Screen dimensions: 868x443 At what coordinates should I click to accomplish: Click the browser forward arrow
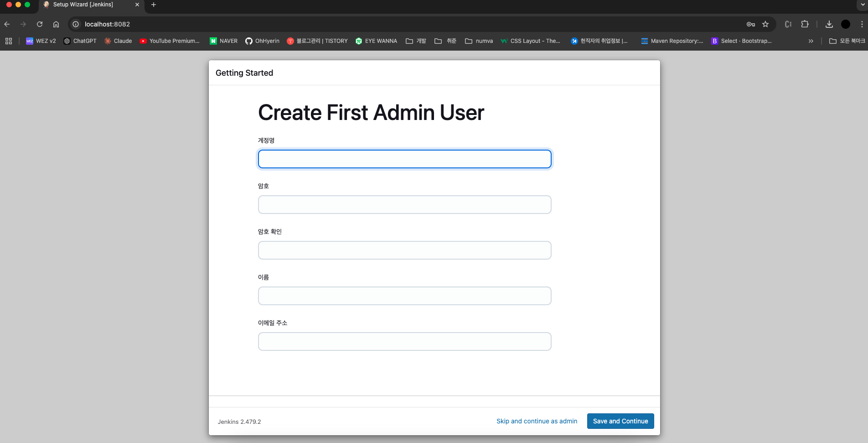23,24
